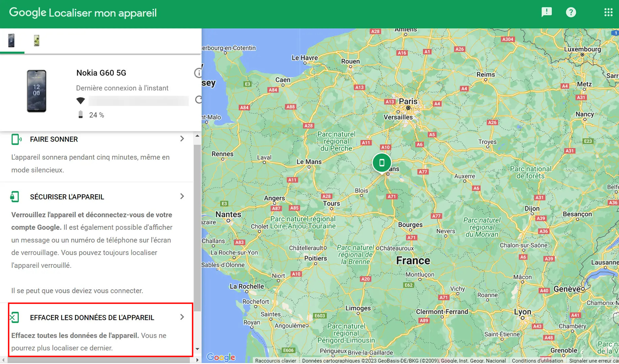Image resolution: width=619 pixels, height=364 pixels.
Task: Click the Lyon city label on map
Action: pos(522,312)
